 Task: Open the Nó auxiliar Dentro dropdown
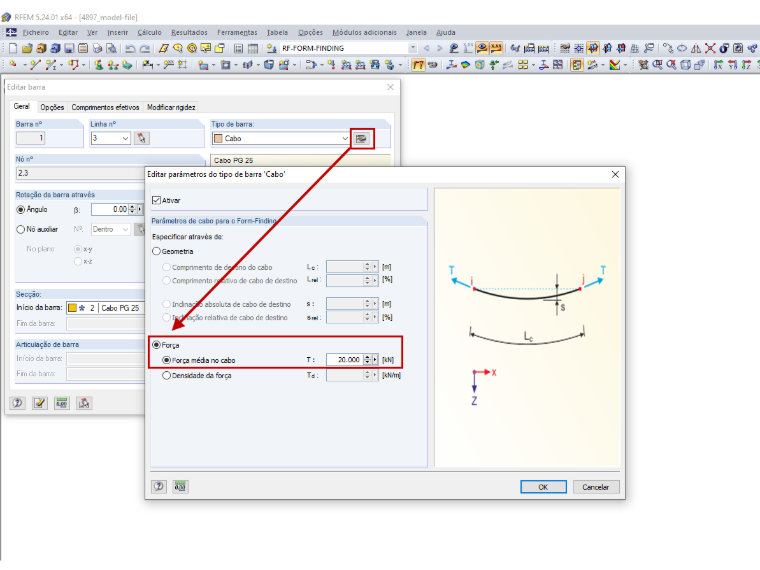pyautogui.click(x=126, y=229)
